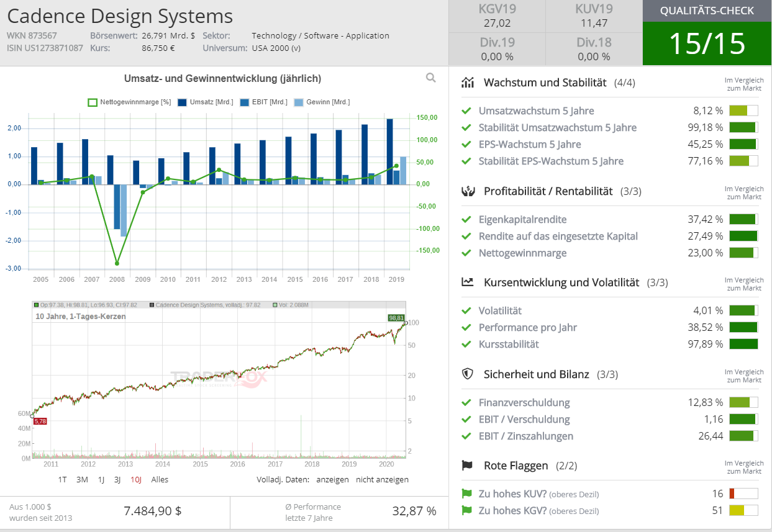Select volladj. Daten 'nicht anzeigen' option

pos(382,480)
